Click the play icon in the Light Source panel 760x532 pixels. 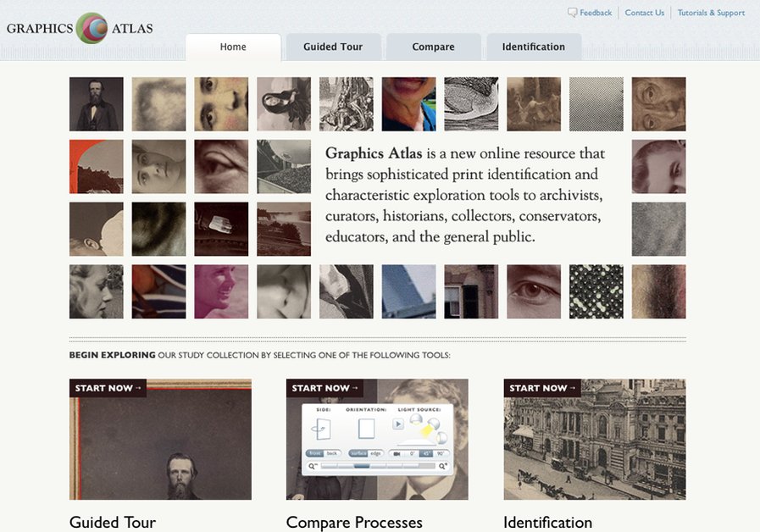click(397, 424)
